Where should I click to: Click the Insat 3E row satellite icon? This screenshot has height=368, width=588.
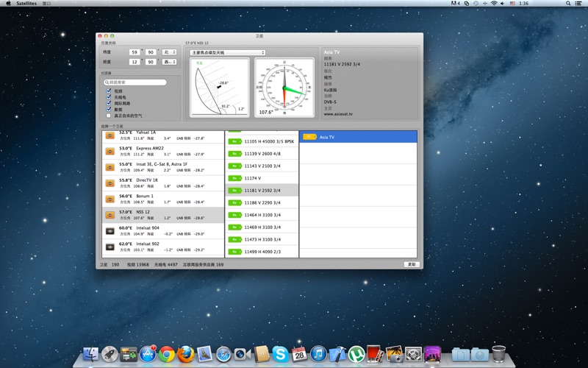[110, 167]
